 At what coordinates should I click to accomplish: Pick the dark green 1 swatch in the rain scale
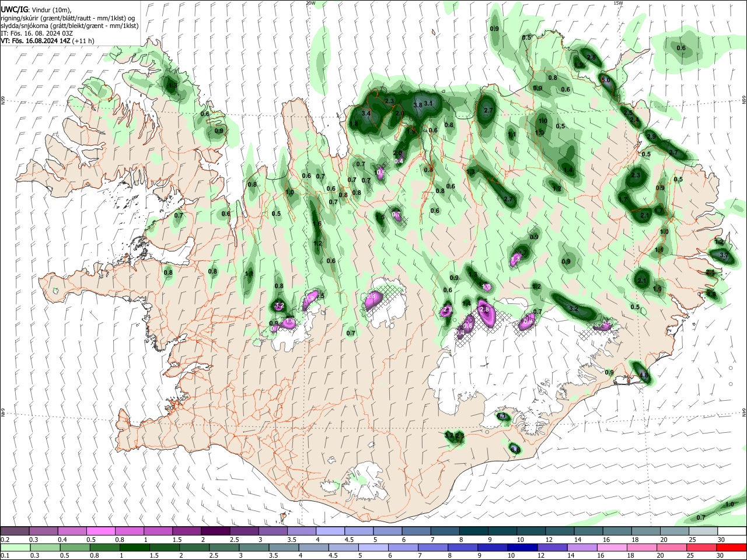134,547
